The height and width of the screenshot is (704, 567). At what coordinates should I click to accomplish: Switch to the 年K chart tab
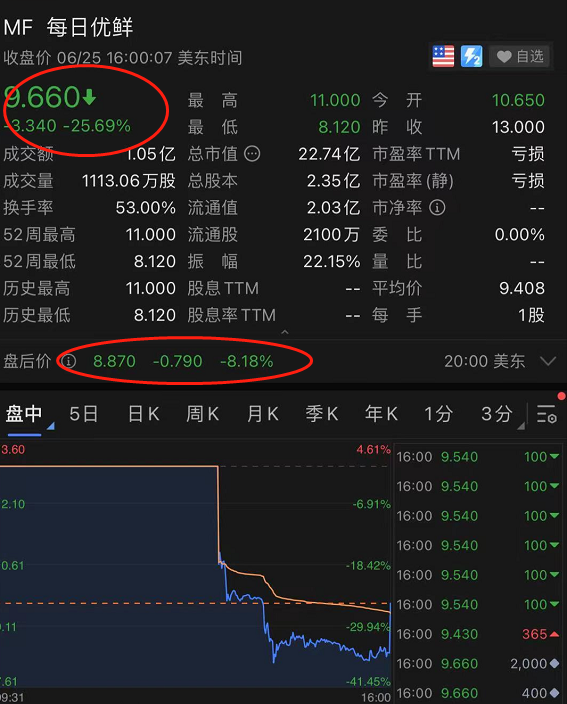click(x=381, y=414)
